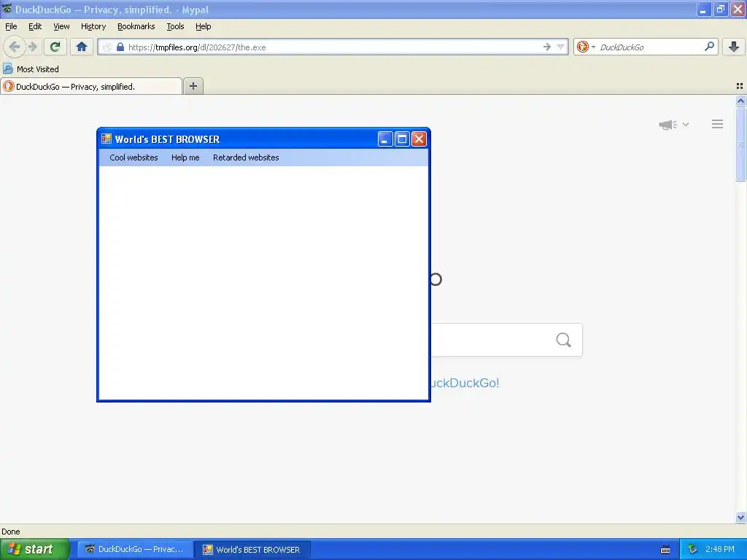The image size is (747, 560).
Task: Select the DuckDuckGo — Privacy, simplified tab
Action: click(x=91, y=86)
